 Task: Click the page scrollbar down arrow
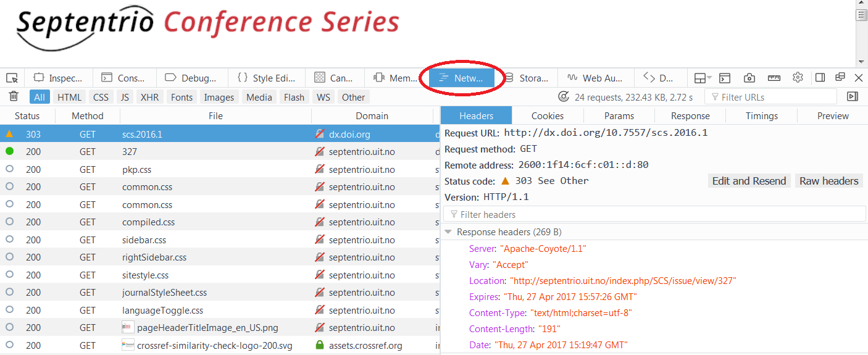(x=861, y=62)
